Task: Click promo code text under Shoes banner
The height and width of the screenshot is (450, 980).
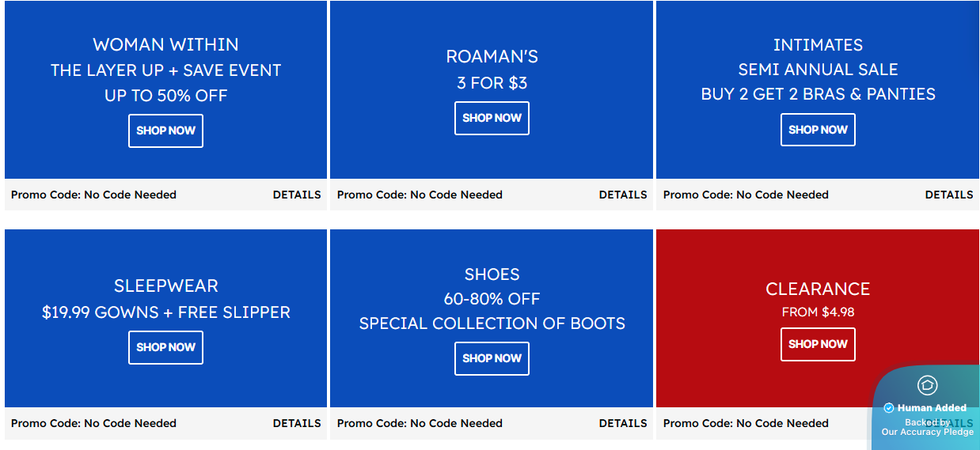Action: click(420, 423)
